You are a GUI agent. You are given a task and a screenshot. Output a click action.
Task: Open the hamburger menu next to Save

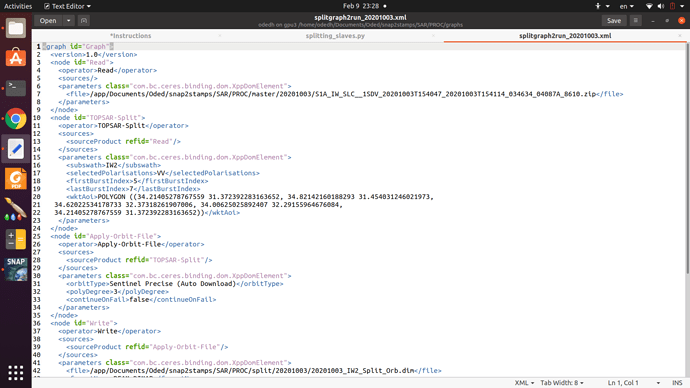pyautogui.click(x=635, y=21)
